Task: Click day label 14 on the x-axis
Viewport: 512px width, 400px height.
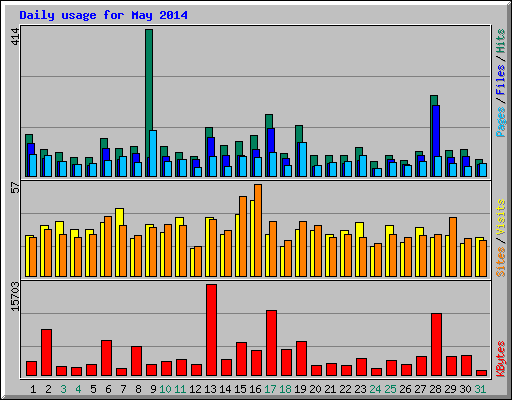Action: [225, 389]
